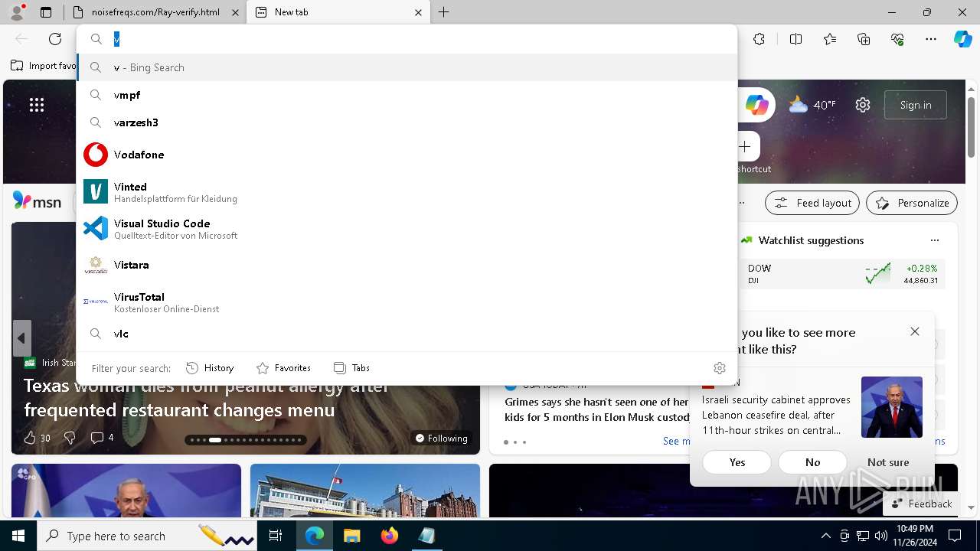Open Watchlist suggestions more options

(x=934, y=240)
